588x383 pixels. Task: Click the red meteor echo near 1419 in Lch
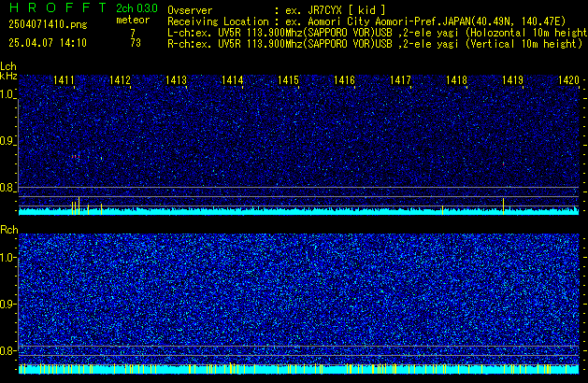pos(503,163)
